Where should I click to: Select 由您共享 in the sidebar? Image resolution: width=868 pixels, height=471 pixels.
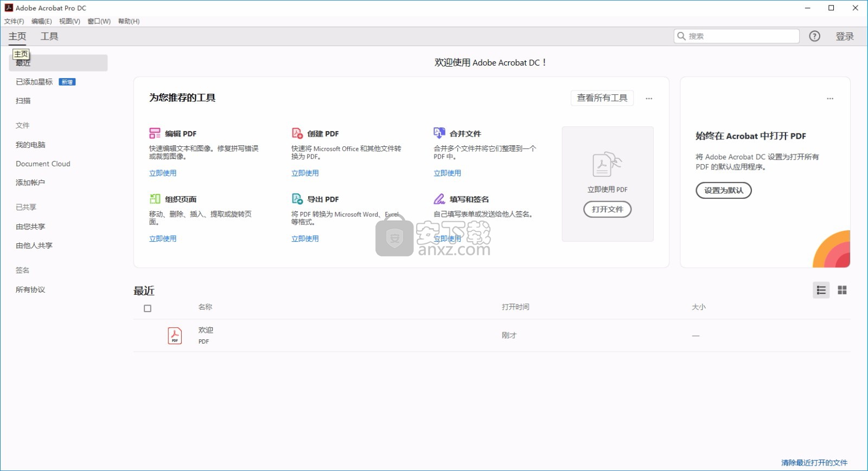(30, 227)
